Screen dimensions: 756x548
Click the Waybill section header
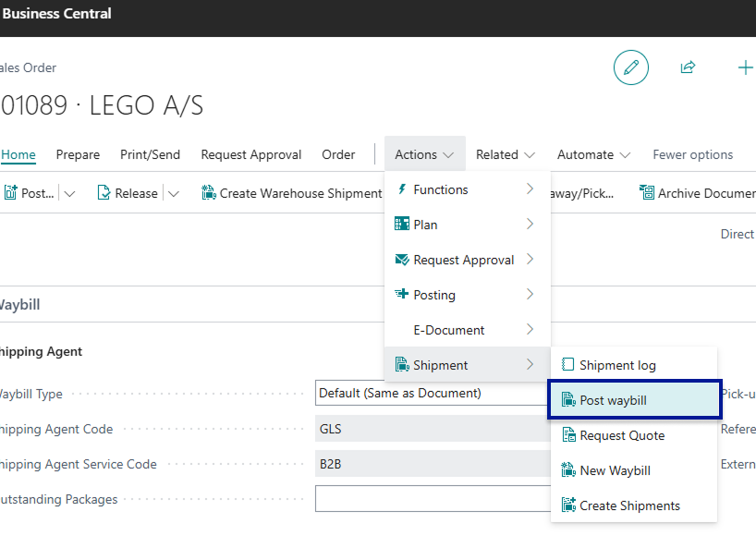coord(19,305)
